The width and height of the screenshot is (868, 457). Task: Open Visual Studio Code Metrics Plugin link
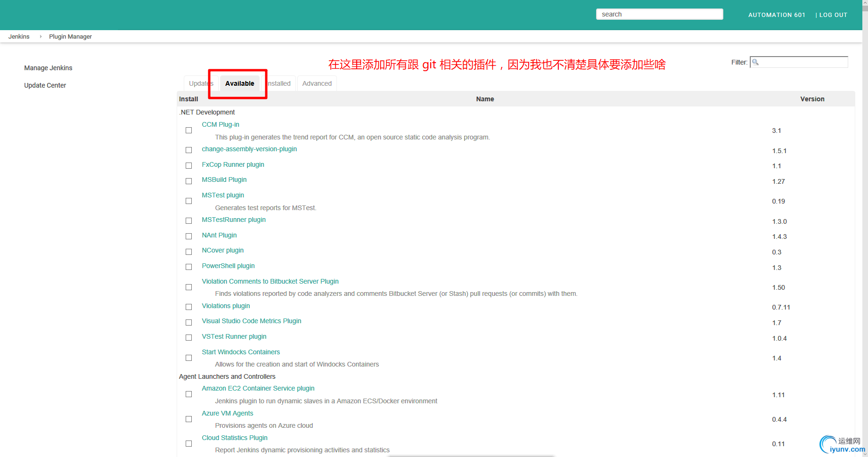click(x=252, y=321)
